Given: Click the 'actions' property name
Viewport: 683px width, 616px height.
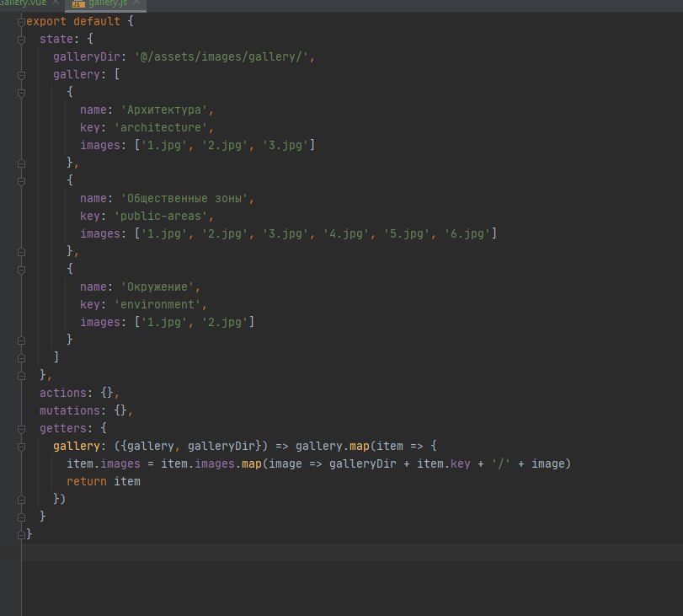Looking at the screenshot, I should 63,393.
